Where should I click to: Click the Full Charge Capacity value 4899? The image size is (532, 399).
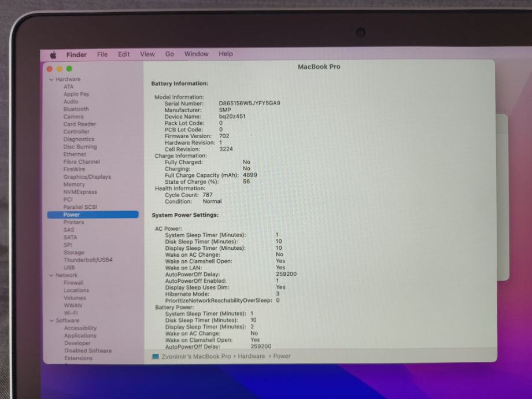click(250, 175)
